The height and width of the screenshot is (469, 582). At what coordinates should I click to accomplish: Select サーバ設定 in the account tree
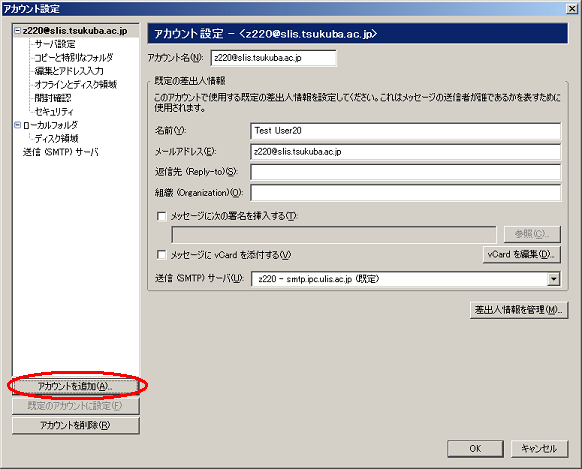[x=55, y=44]
